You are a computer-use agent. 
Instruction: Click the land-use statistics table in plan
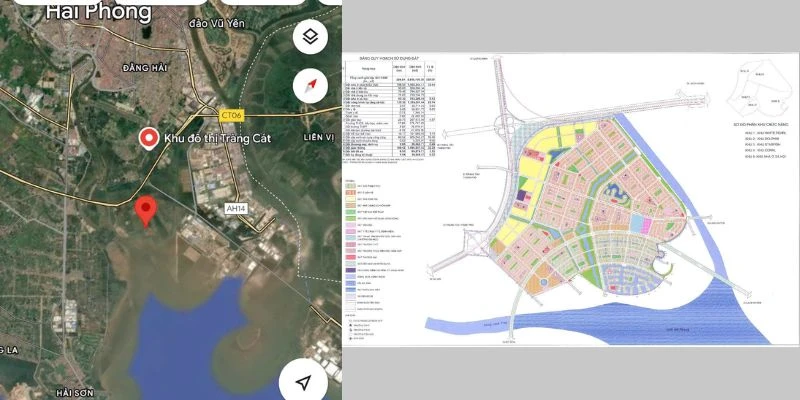pyautogui.click(x=391, y=112)
